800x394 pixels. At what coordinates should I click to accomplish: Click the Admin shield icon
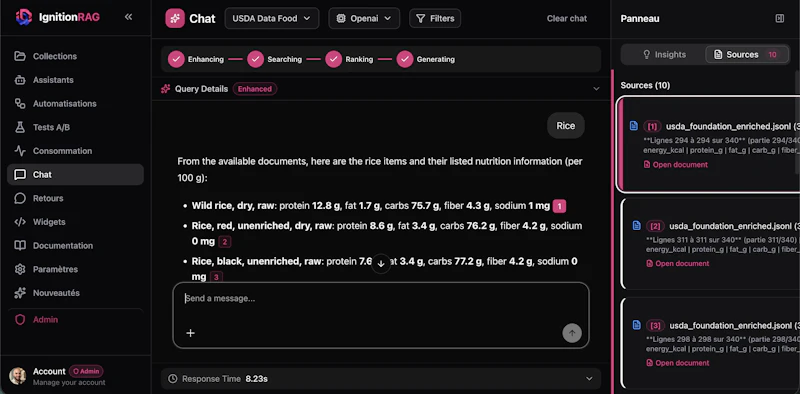20,319
